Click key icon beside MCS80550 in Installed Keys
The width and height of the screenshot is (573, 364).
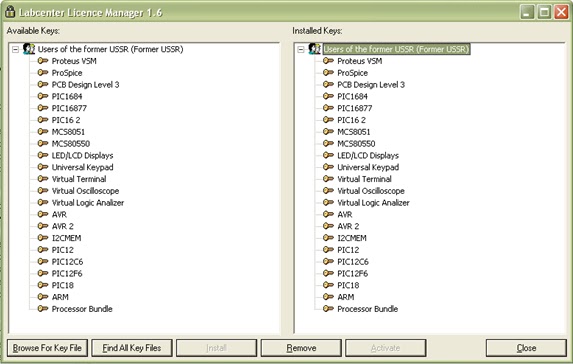[328, 143]
